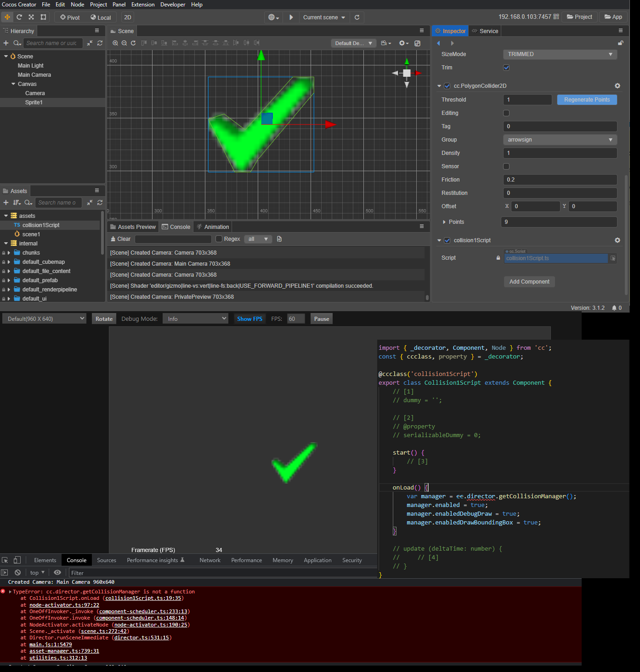Open the Extension menu

coord(143,5)
